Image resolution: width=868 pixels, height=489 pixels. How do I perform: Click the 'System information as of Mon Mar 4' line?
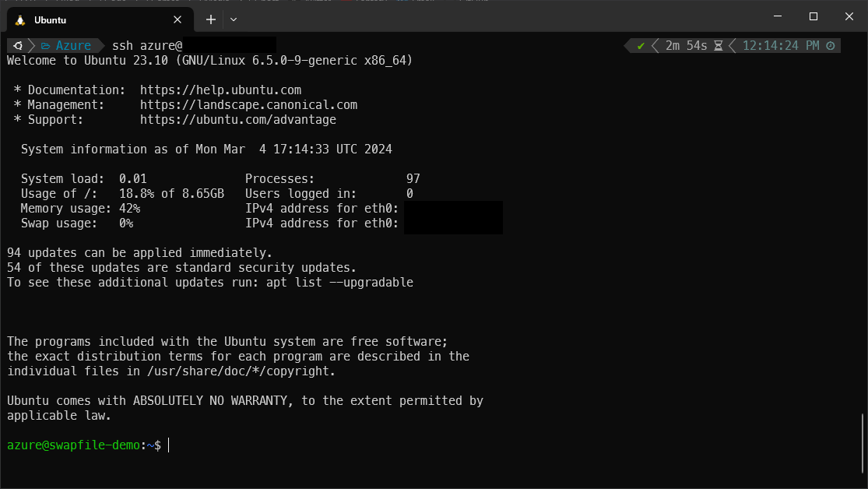[x=206, y=150]
